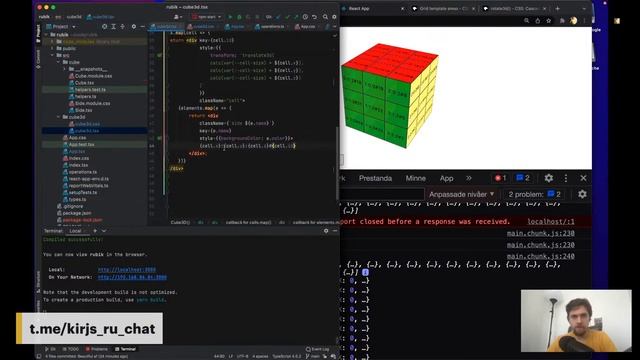Open On Your Network URL link
This screenshot has width=640, height=360.
[x=132, y=277]
